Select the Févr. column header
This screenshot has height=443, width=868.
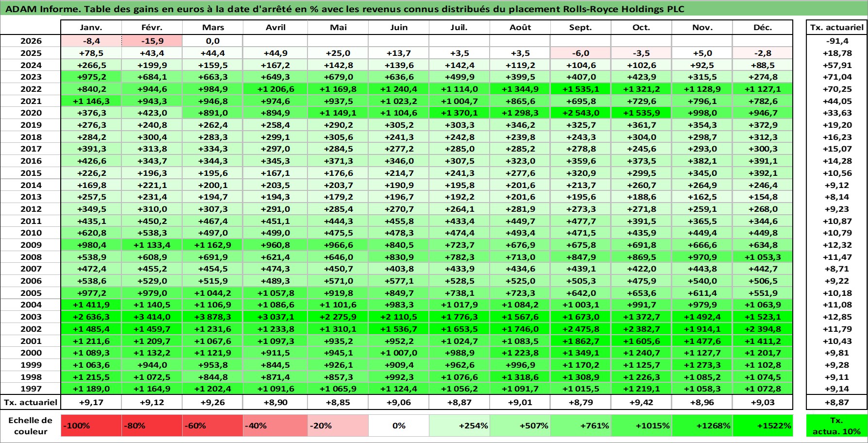point(152,27)
